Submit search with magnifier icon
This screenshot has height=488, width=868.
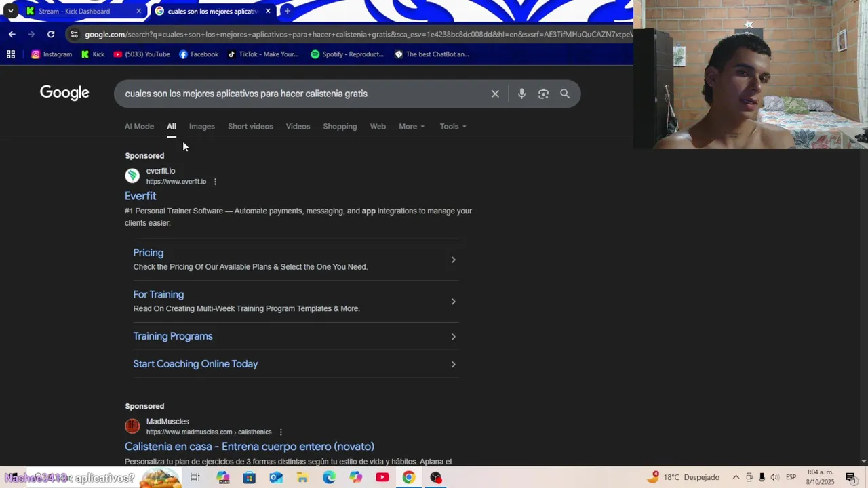point(565,94)
